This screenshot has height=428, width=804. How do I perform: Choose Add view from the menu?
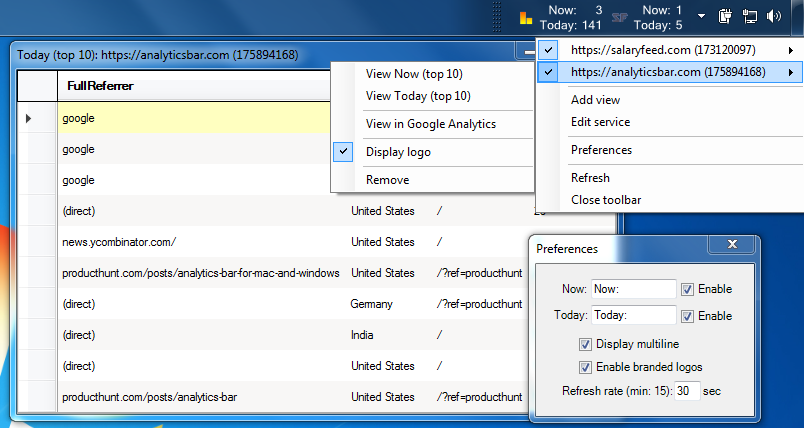tap(595, 100)
